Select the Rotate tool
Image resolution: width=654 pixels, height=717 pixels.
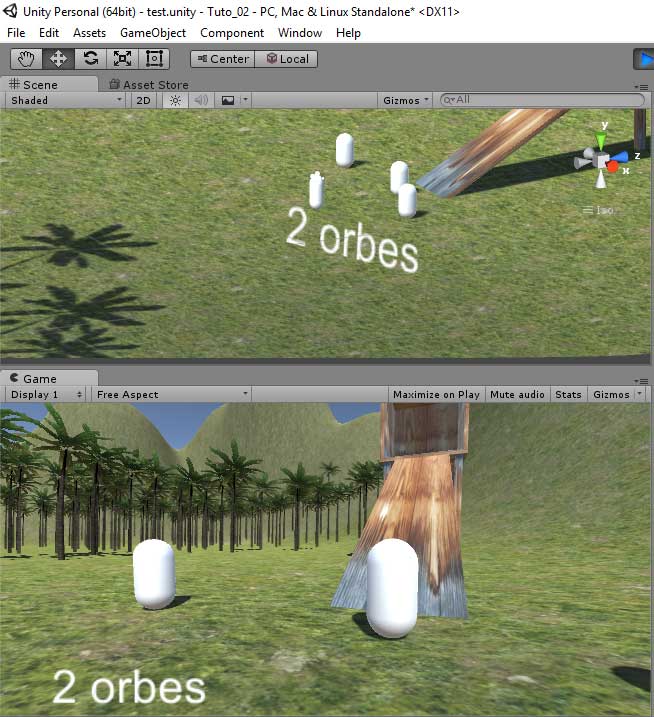click(90, 59)
